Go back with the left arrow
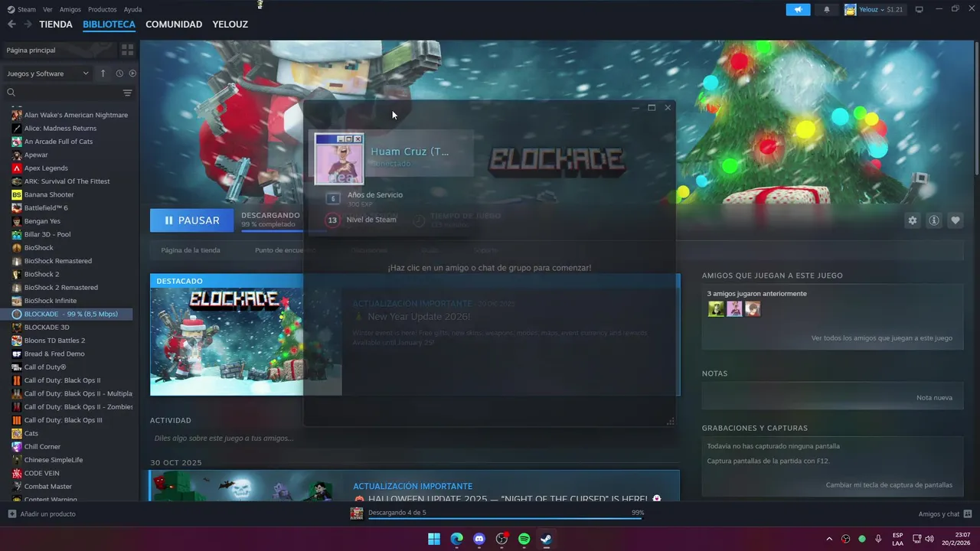The height and width of the screenshot is (551, 980). (11, 24)
